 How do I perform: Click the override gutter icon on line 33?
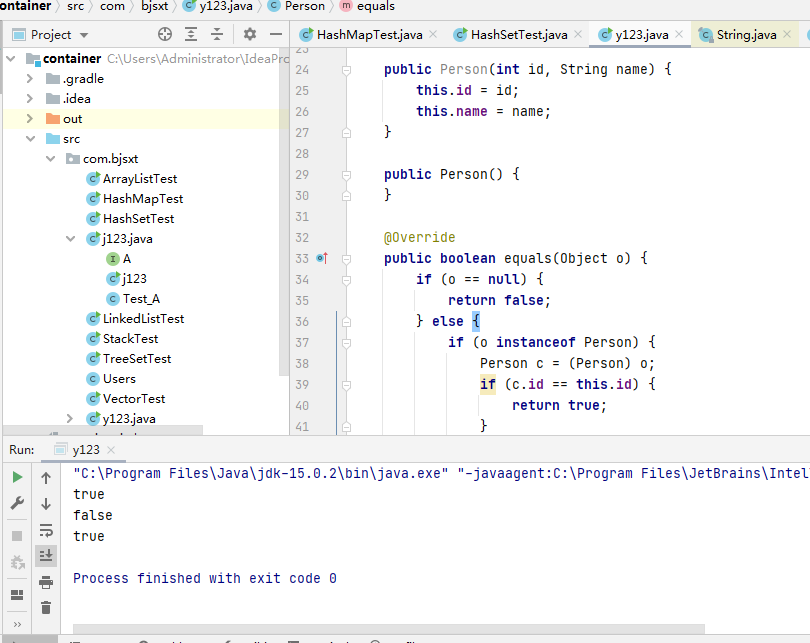[x=322, y=258]
